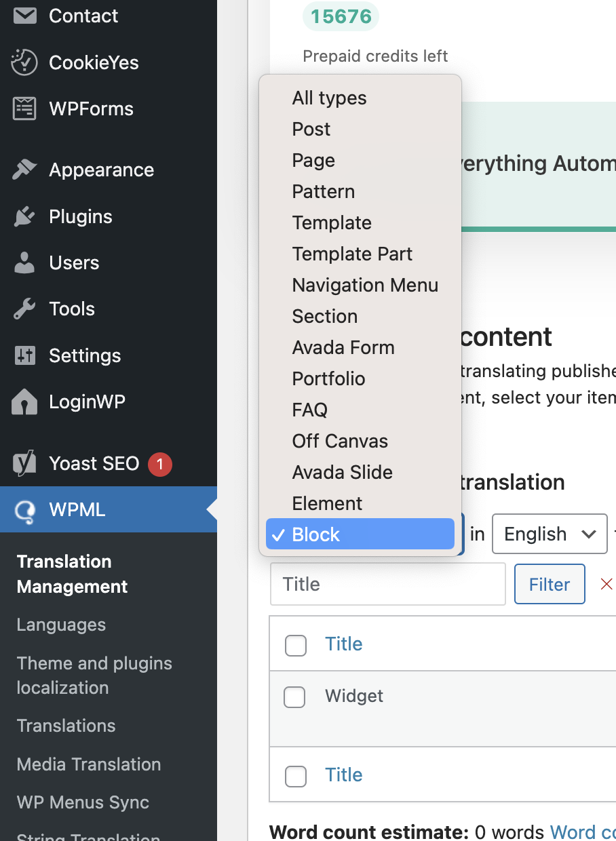
Task: Click the Users person icon
Action: 25,262
